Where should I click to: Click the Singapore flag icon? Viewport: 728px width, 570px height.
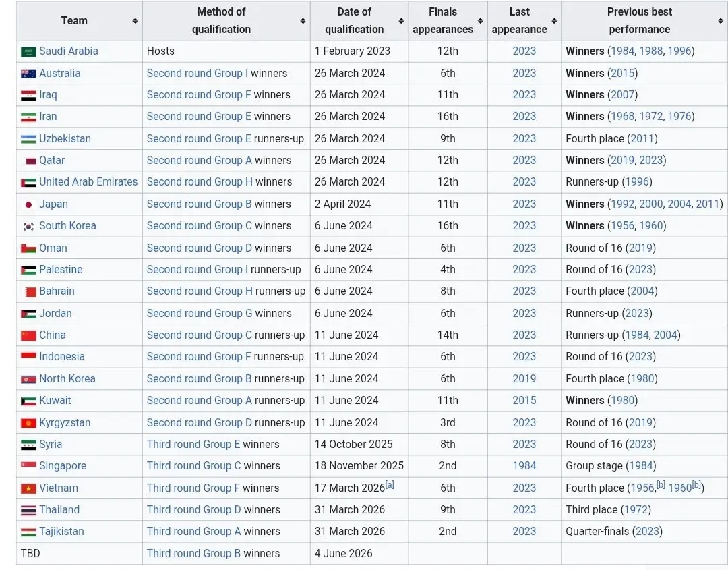[x=28, y=466]
